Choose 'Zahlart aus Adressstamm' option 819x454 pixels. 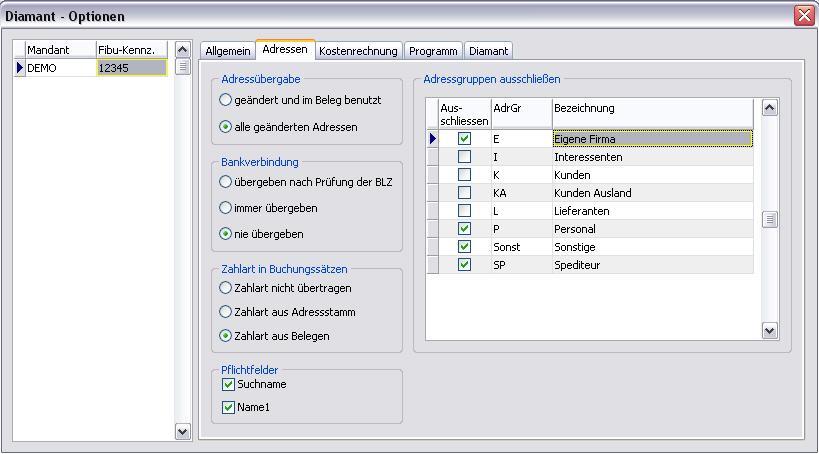225,312
